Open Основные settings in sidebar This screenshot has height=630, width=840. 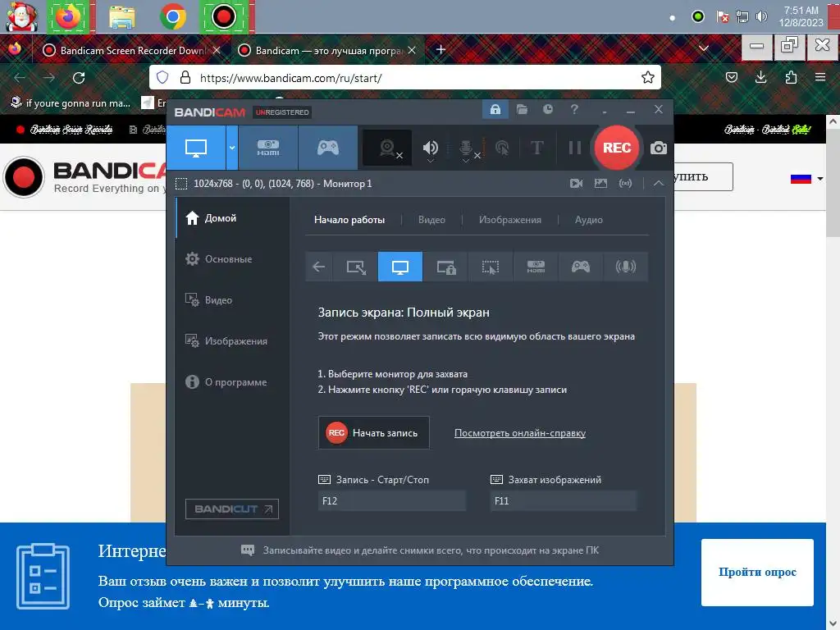pos(232,258)
